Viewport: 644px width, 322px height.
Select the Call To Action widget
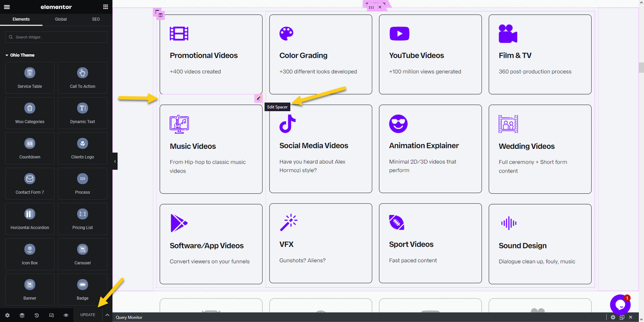pos(83,78)
